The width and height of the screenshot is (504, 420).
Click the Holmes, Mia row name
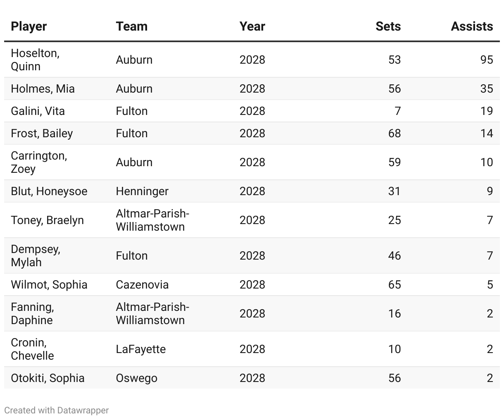43,88
